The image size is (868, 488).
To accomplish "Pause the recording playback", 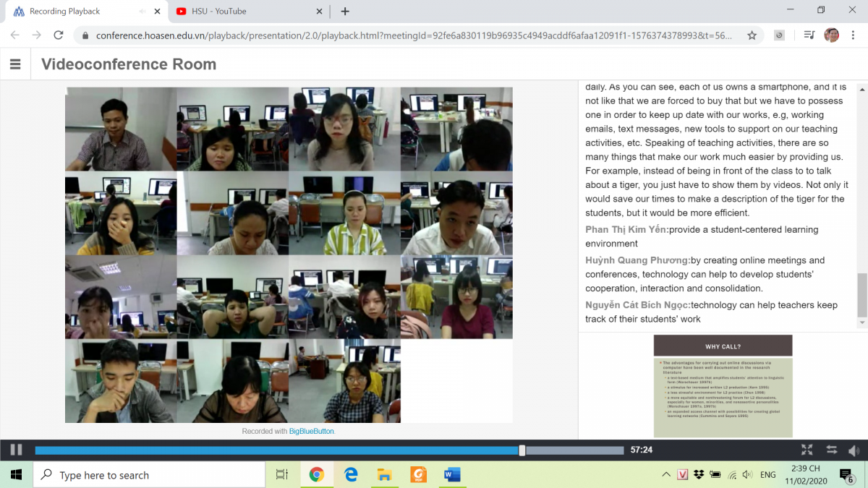I will pyautogui.click(x=16, y=450).
